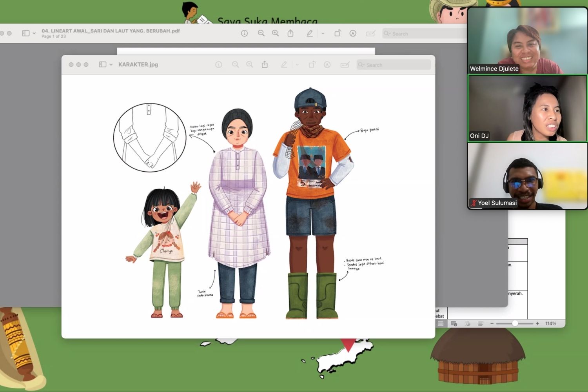Rotate page in the PDF window
The image size is (588, 392).
point(338,33)
